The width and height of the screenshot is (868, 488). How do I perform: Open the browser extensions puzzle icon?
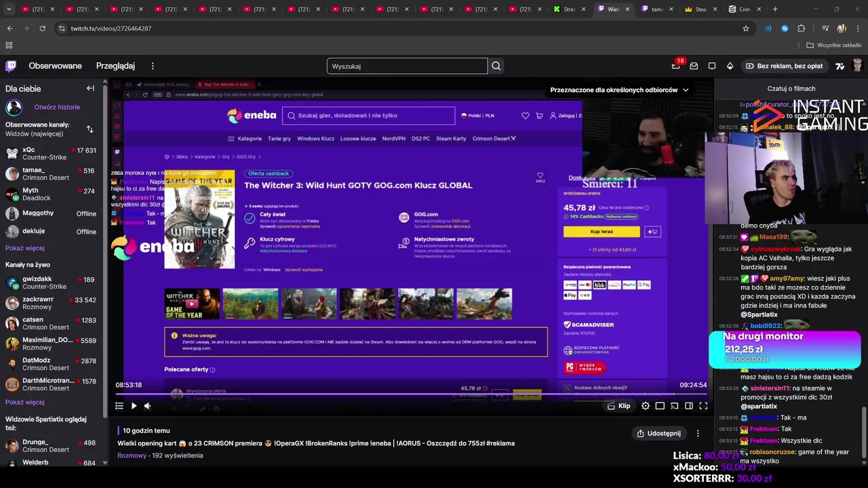pos(802,28)
